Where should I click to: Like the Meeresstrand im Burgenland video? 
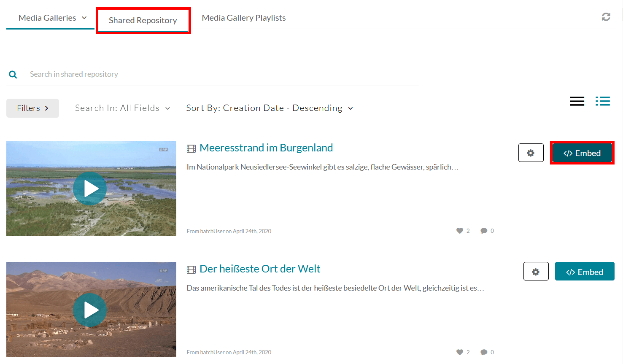pos(460,231)
